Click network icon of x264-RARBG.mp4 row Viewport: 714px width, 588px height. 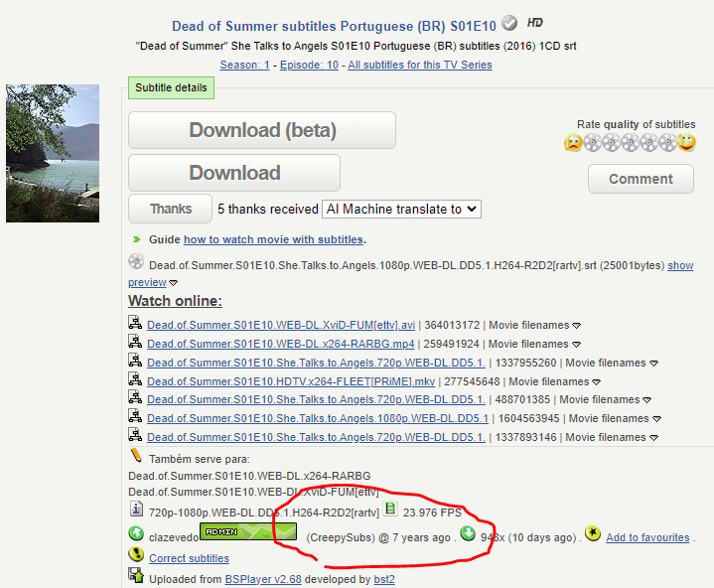pos(135,341)
